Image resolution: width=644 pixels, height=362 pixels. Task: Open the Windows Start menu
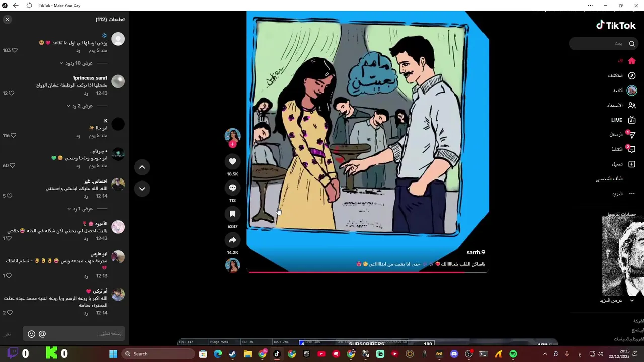(x=113, y=354)
